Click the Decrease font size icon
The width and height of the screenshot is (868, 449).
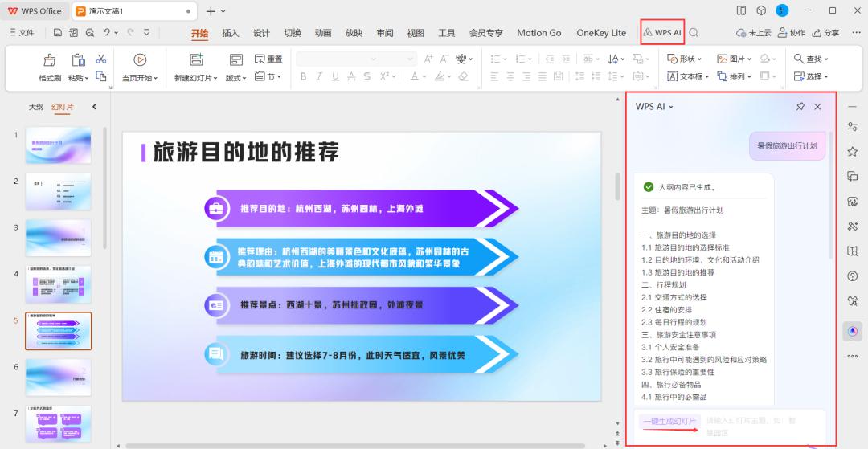[444, 59]
